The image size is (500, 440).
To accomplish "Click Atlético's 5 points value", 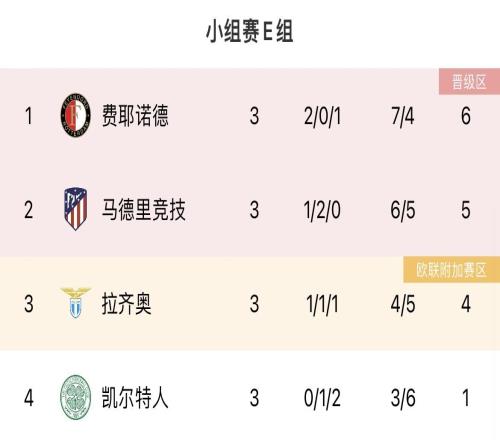I will click(x=466, y=210).
